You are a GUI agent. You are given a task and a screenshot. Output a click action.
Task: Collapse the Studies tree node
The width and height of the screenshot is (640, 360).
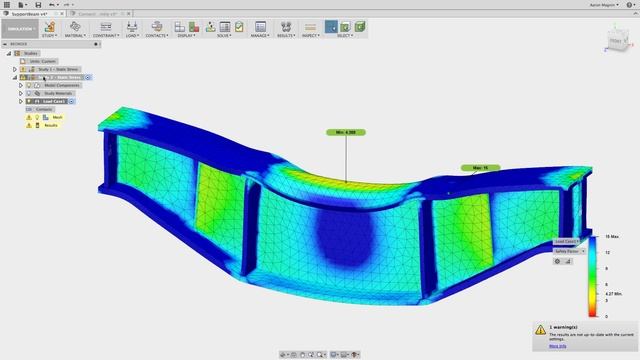tap(9, 53)
